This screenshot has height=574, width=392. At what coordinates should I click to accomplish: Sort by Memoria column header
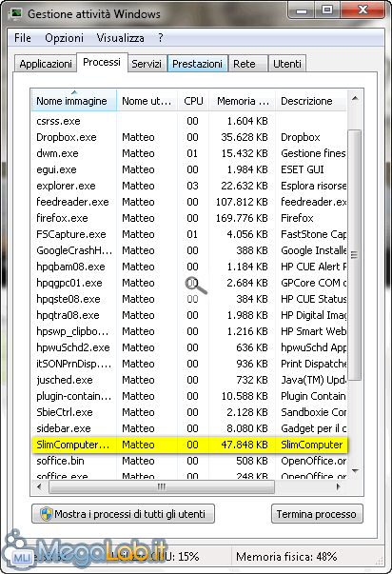[242, 100]
